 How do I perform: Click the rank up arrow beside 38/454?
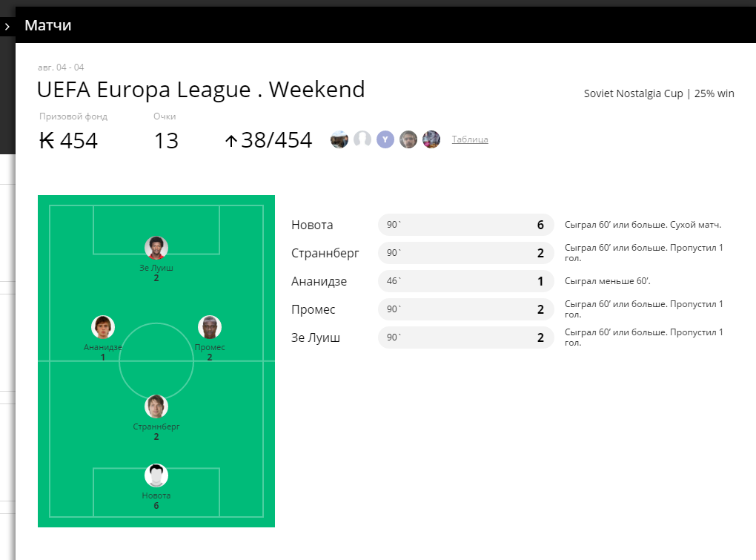(x=231, y=141)
